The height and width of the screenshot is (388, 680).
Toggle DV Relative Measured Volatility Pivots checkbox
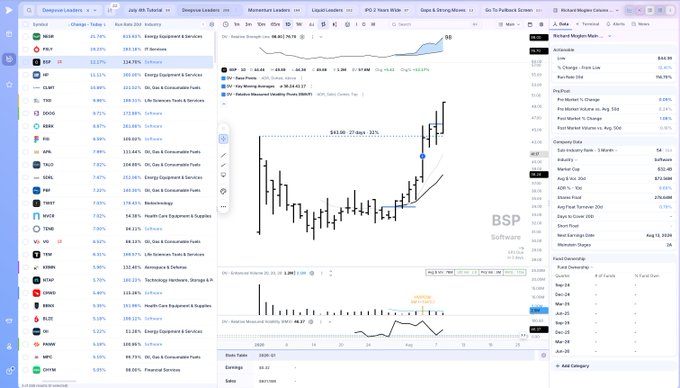(x=224, y=94)
